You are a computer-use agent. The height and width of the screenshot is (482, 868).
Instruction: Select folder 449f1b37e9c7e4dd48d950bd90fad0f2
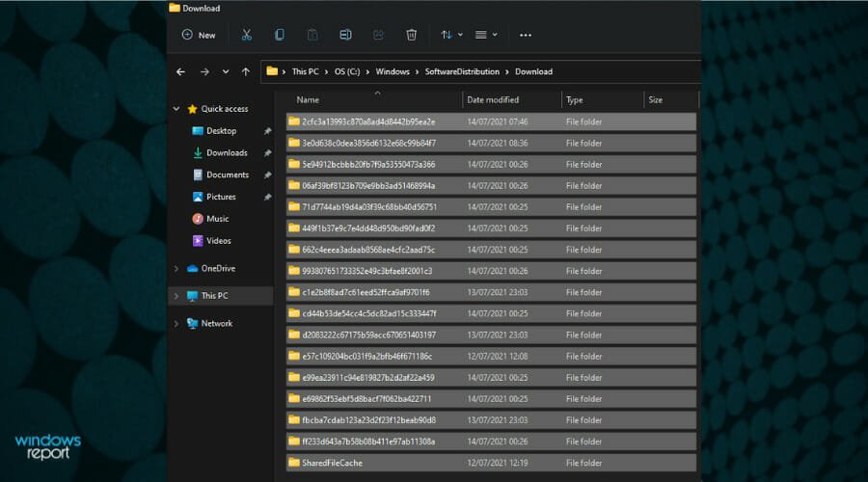pos(491,228)
